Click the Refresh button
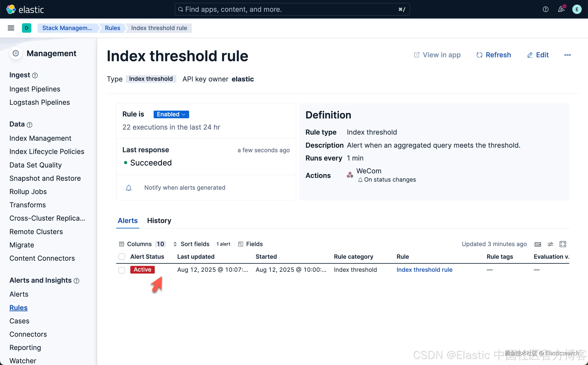 click(x=494, y=55)
